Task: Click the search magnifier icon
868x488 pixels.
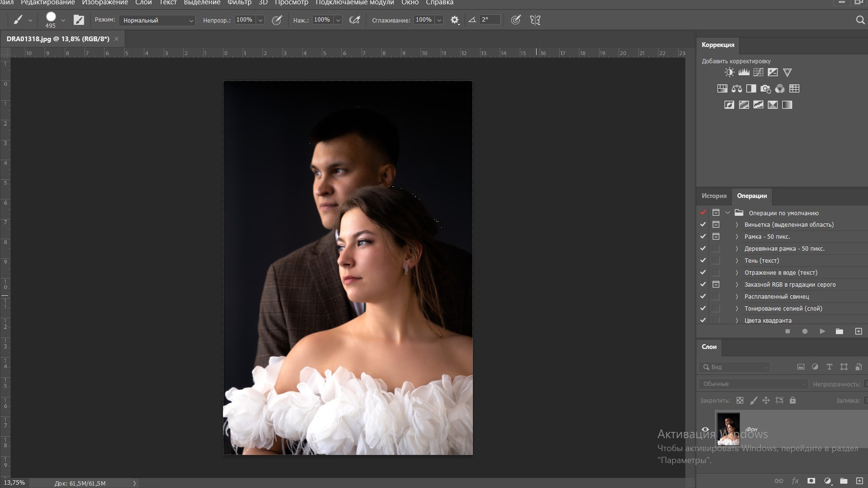Action: [x=860, y=20]
